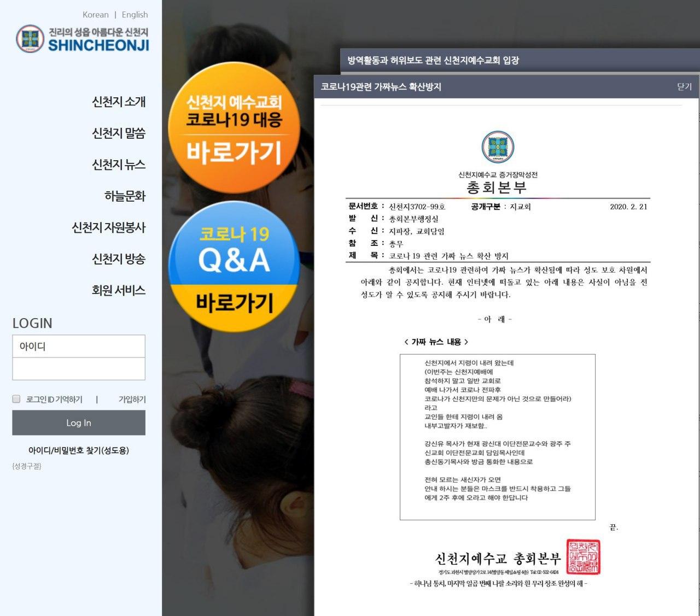The height and width of the screenshot is (616, 700).
Task: Switch language to English
Action: (x=135, y=15)
